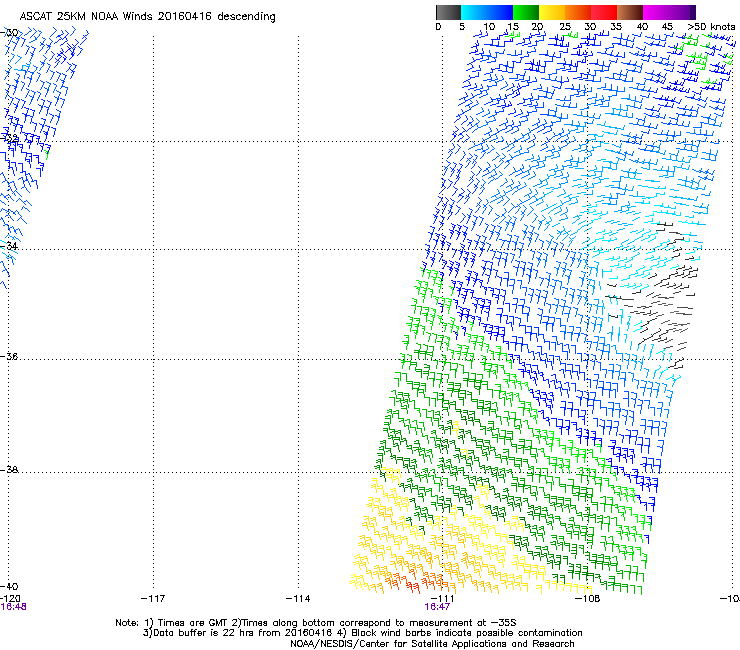
Task: Click the orange 25–30 knots legend swatch
Action: tap(578, 12)
